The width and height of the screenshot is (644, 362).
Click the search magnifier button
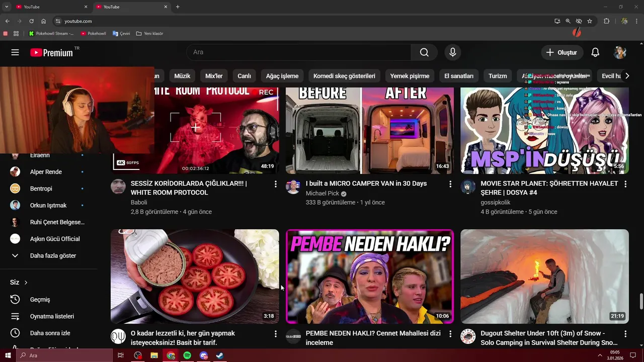click(x=424, y=52)
